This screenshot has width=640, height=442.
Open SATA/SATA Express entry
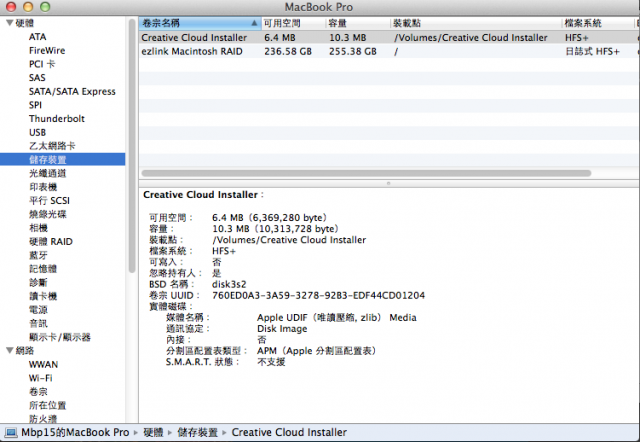coord(72,91)
